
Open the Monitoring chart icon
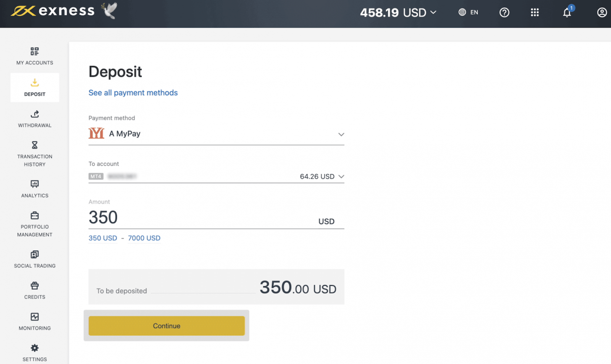click(35, 317)
